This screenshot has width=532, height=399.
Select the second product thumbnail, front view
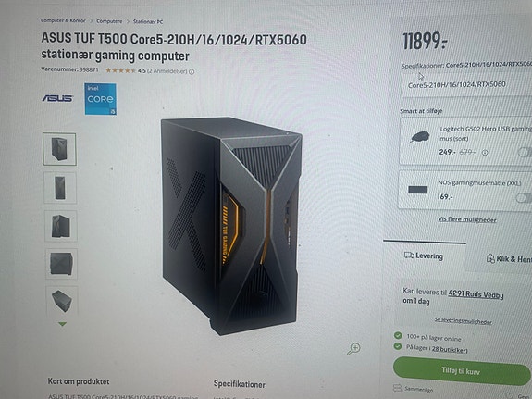60,188
